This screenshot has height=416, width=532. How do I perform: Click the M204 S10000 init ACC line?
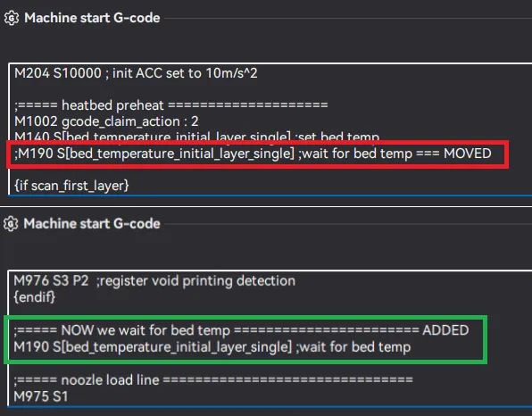(136, 73)
